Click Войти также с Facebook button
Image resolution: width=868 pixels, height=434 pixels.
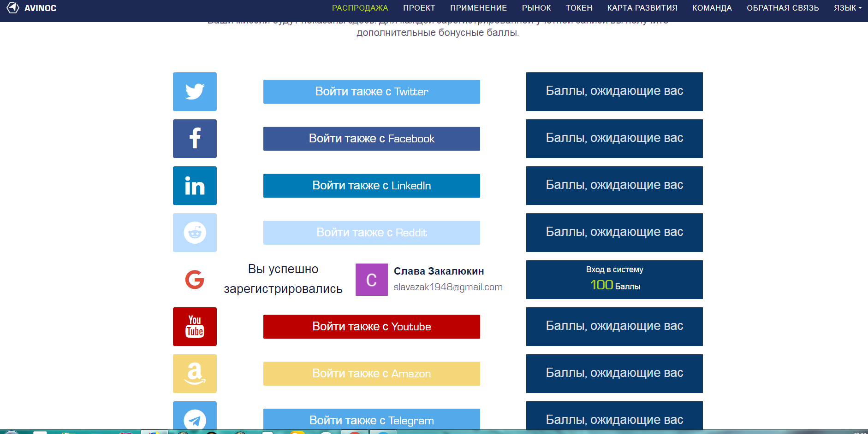[x=372, y=139]
